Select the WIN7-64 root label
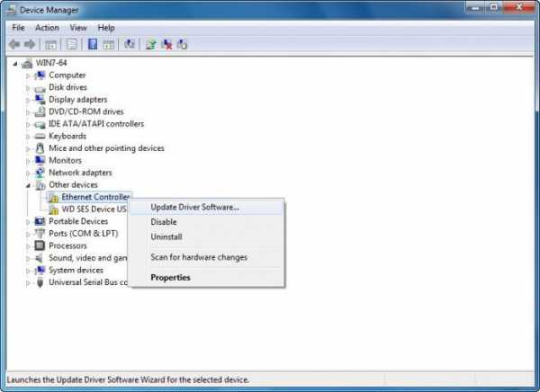 tap(51, 63)
